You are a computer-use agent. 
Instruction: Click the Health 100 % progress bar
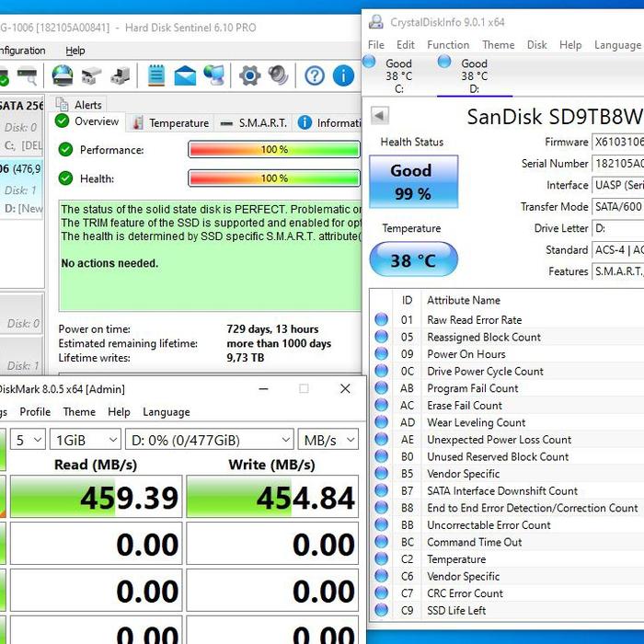click(274, 178)
